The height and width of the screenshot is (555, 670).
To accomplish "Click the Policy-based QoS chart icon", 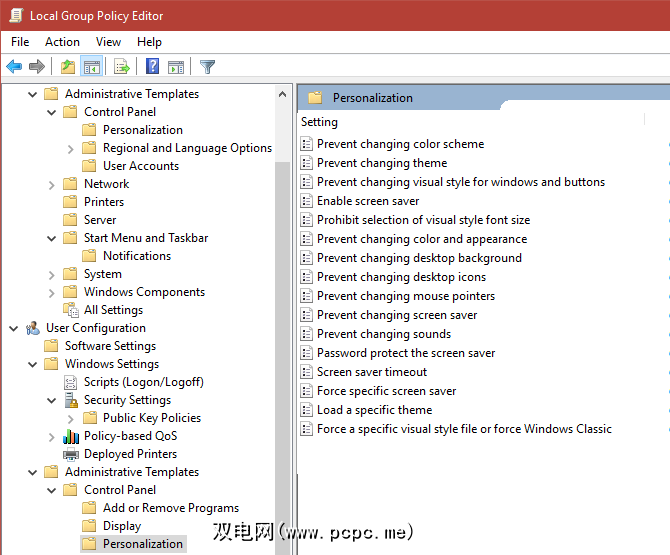I will [71, 436].
